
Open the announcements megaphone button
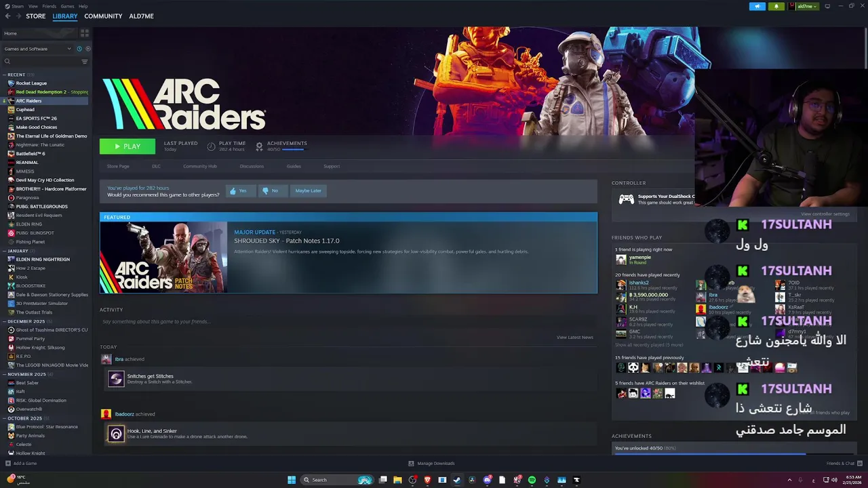757,6
